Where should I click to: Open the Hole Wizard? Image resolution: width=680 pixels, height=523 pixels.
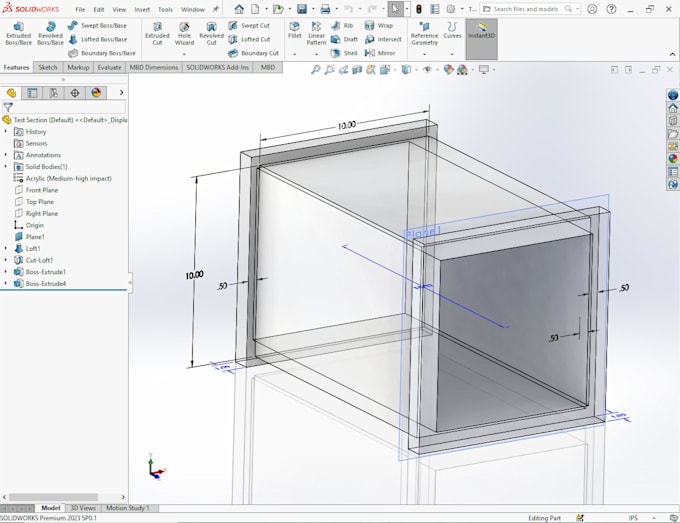(184, 33)
